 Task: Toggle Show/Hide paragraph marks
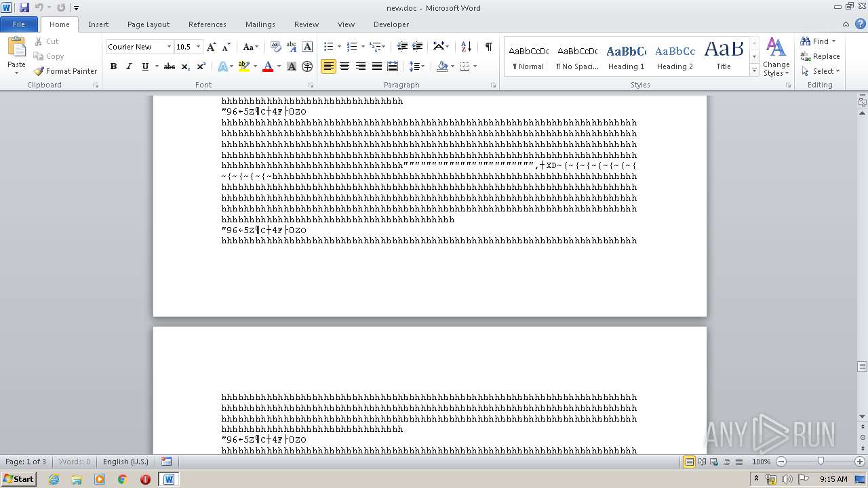[488, 47]
